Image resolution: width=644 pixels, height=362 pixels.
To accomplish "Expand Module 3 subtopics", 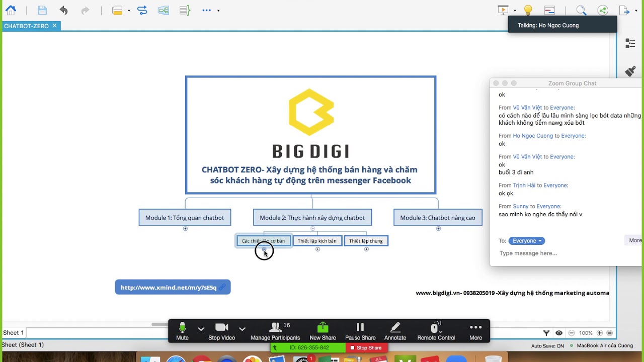I will pos(438,229).
